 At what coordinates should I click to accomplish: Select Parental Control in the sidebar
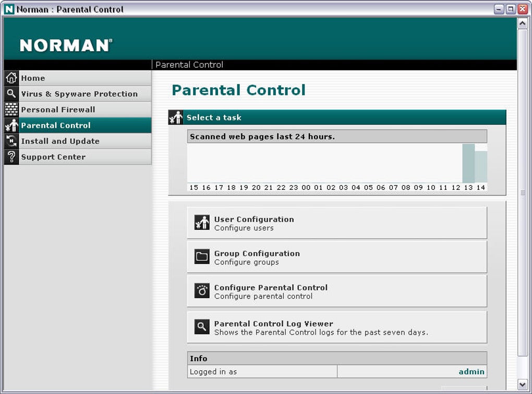(x=78, y=125)
